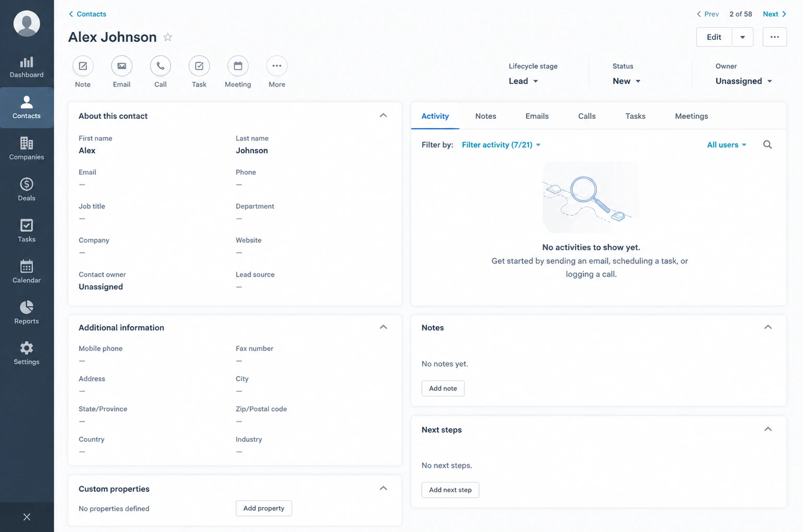The image size is (803, 532).
Task: Collapse the Next steps panel
Action: (768, 429)
